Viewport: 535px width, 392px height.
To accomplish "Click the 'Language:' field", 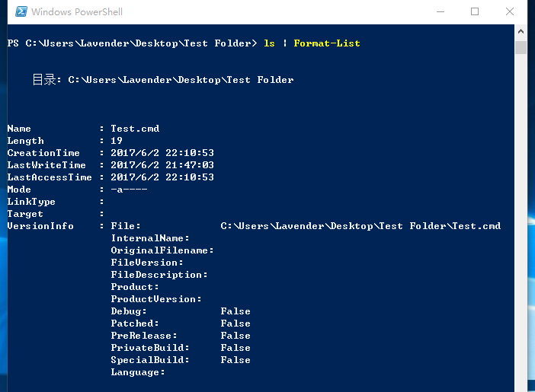I will (138, 372).
